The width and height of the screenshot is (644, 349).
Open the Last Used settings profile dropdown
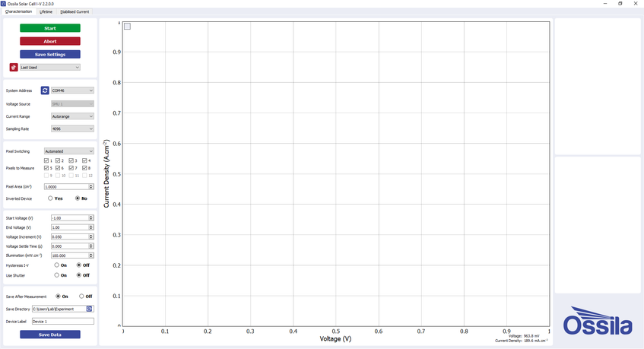click(x=49, y=68)
